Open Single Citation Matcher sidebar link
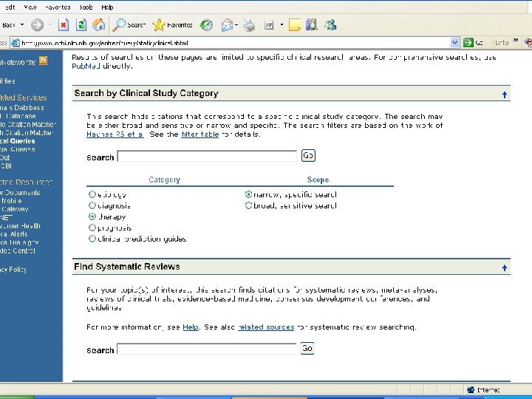This screenshot has width=532, height=399. [28, 124]
